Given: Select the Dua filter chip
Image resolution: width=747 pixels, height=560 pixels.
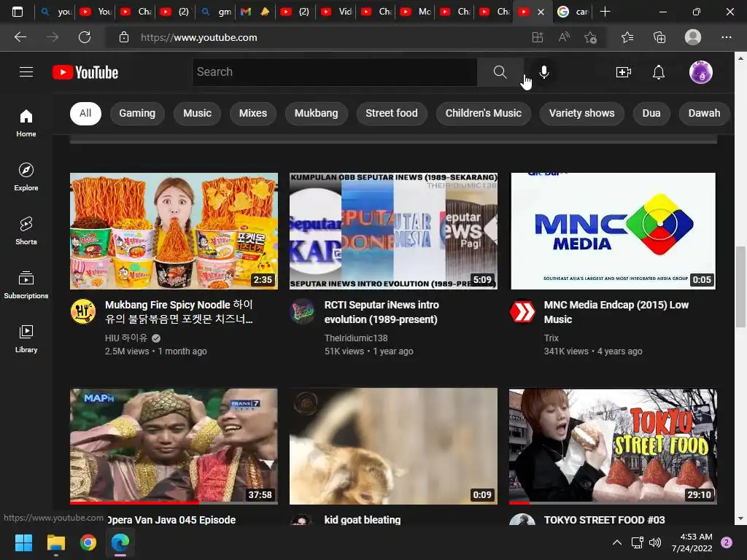Looking at the screenshot, I should pyautogui.click(x=651, y=113).
